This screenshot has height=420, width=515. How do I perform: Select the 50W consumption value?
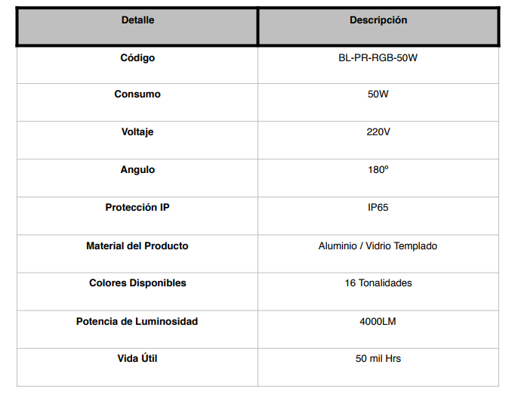[x=378, y=94]
